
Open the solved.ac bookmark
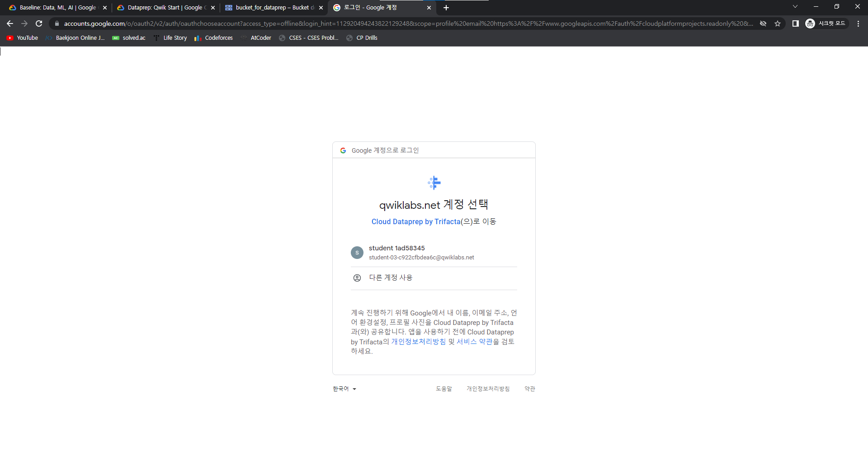coord(129,38)
